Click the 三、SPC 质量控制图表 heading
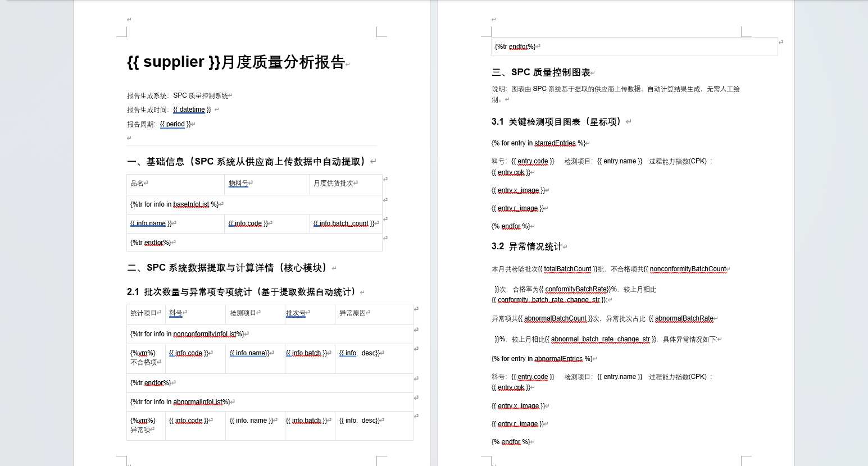Image resolution: width=868 pixels, height=466 pixels. point(540,72)
